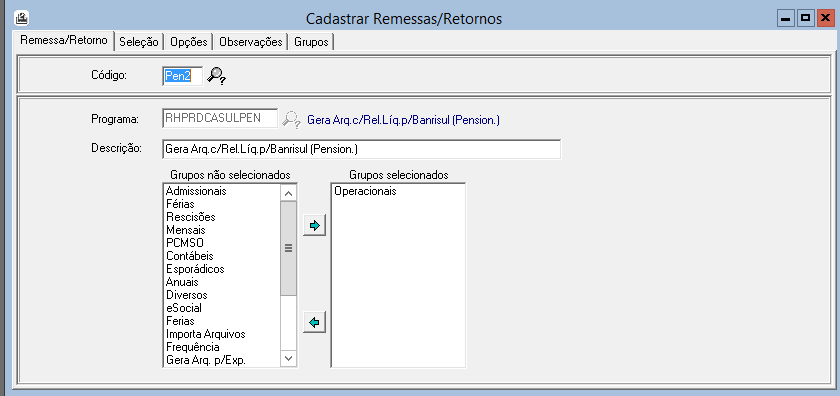
Task: Select Admissionais in unselected groups
Action: [196, 191]
